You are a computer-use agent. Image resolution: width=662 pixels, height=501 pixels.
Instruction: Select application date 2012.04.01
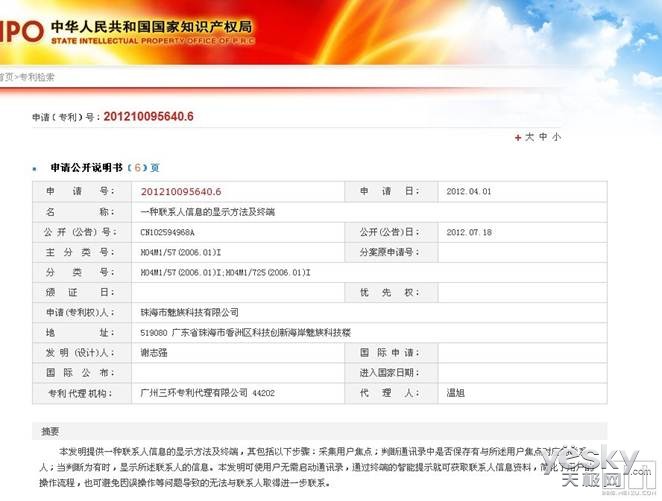pos(469,192)
